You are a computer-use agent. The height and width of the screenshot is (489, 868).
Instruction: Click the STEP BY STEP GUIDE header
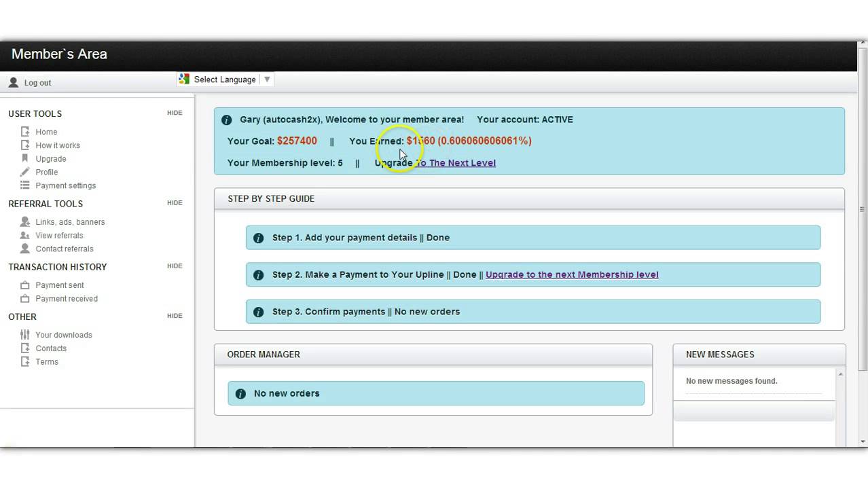(529, 199)
